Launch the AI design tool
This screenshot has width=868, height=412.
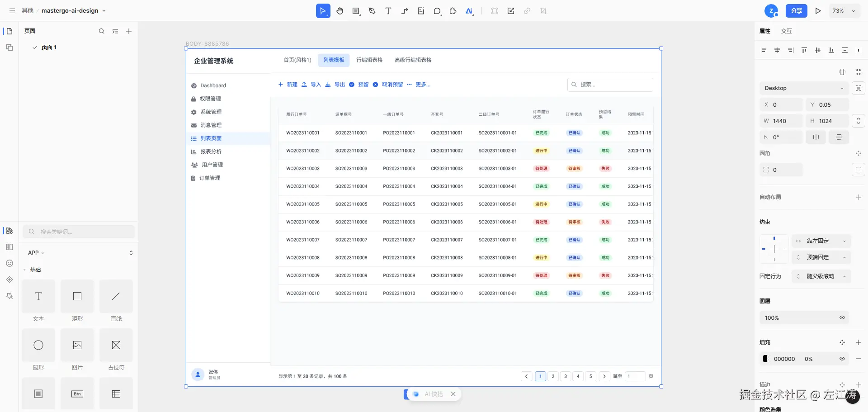469,11
